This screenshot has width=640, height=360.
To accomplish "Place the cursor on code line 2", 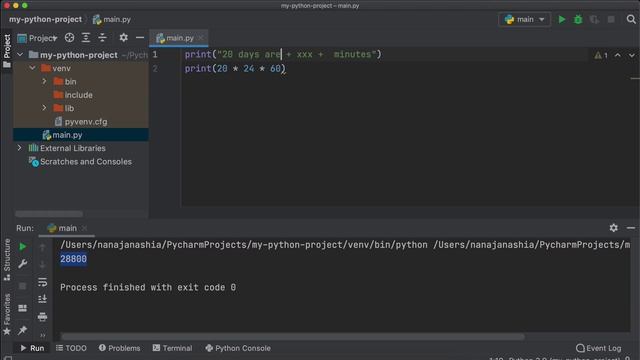I will 235,69.
